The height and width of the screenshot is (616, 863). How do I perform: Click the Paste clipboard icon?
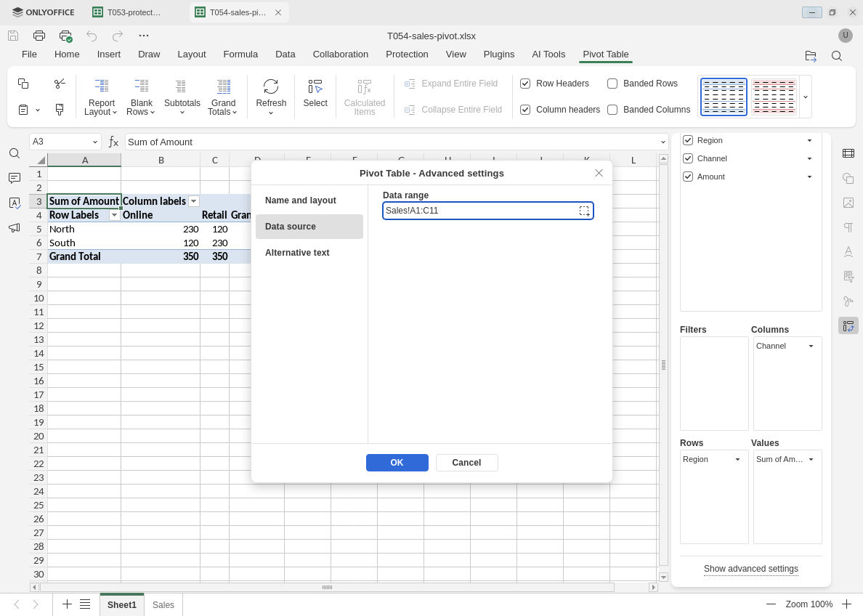point(23,110)
